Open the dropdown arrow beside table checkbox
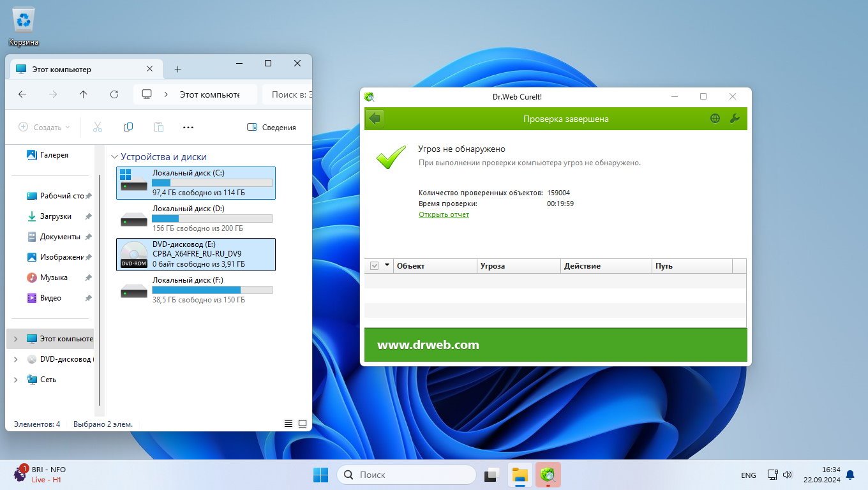Screen dimensions: 868x490 click(386, 266)
